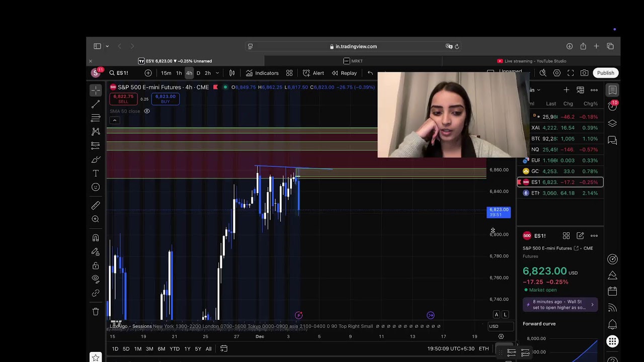The image size is (644, 362).
Task: Select the BTC row in watchlist
Action: pyautogui.click(x=560, y=139)
